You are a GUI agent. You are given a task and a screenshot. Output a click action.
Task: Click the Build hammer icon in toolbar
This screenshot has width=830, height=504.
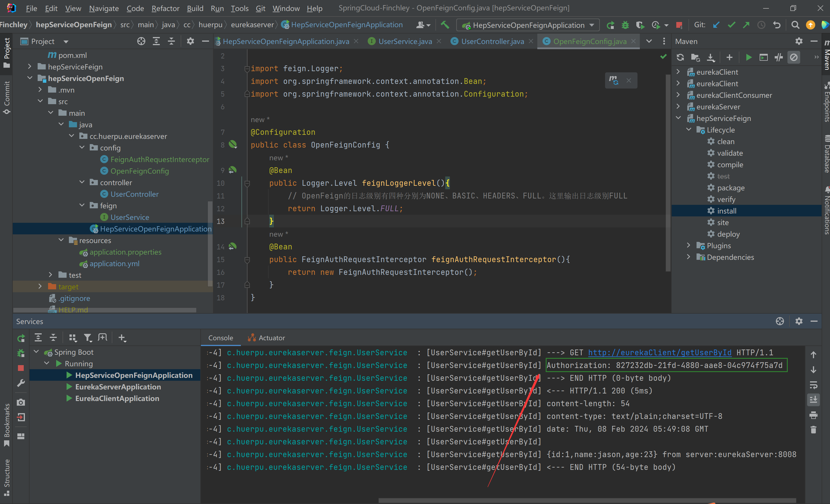point(445,25)
